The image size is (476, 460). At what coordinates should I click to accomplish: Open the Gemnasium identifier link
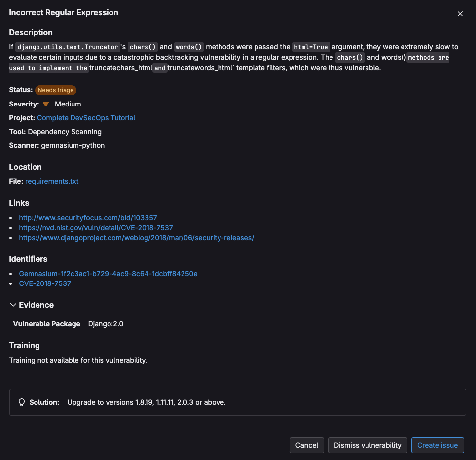coord(108,273)
